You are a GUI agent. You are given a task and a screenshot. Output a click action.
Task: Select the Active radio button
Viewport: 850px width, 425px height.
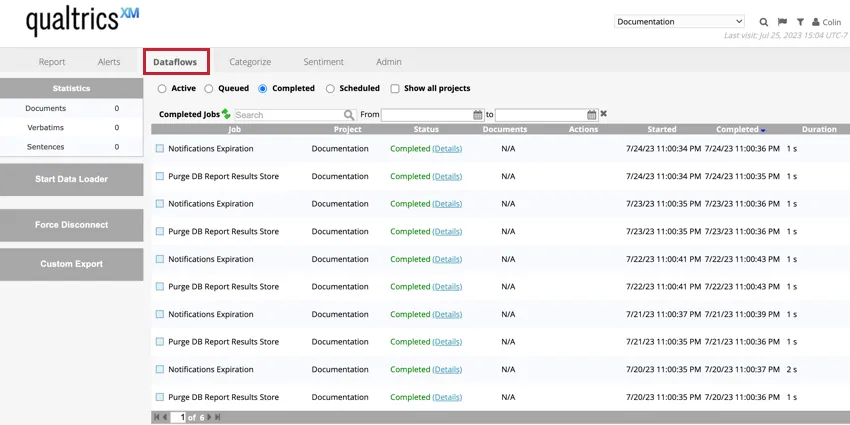pos(163,89)
